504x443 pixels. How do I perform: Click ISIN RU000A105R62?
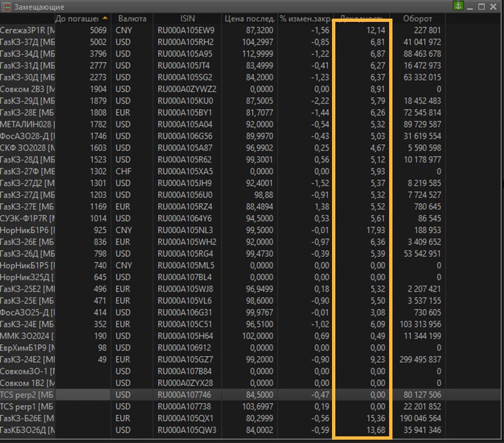point(185,160)
